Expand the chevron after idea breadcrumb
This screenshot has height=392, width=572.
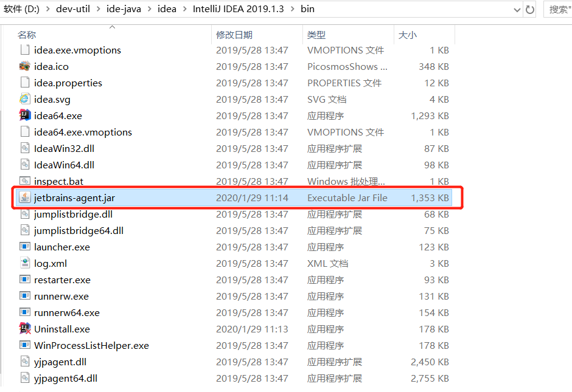(x=184, y=9)
